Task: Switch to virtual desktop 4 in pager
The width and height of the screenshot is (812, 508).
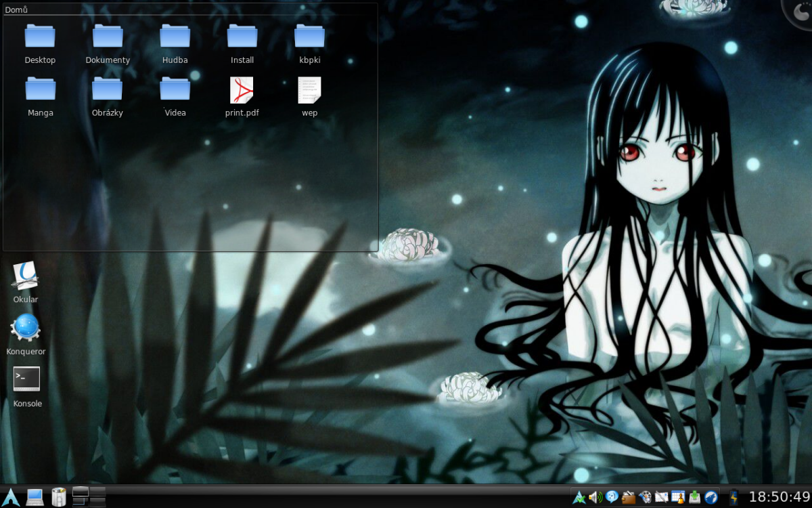Action: pyautogui.click(x=97, y=502)
